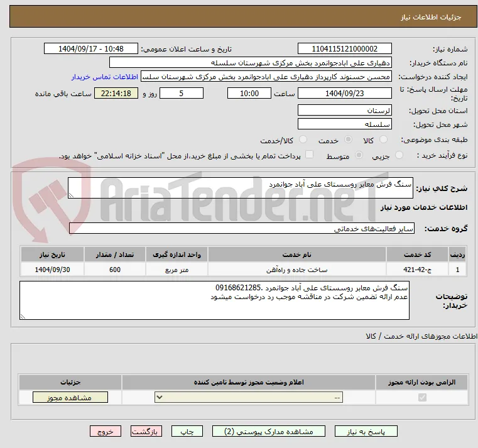Select the متوسط purchase type radio

359,155
